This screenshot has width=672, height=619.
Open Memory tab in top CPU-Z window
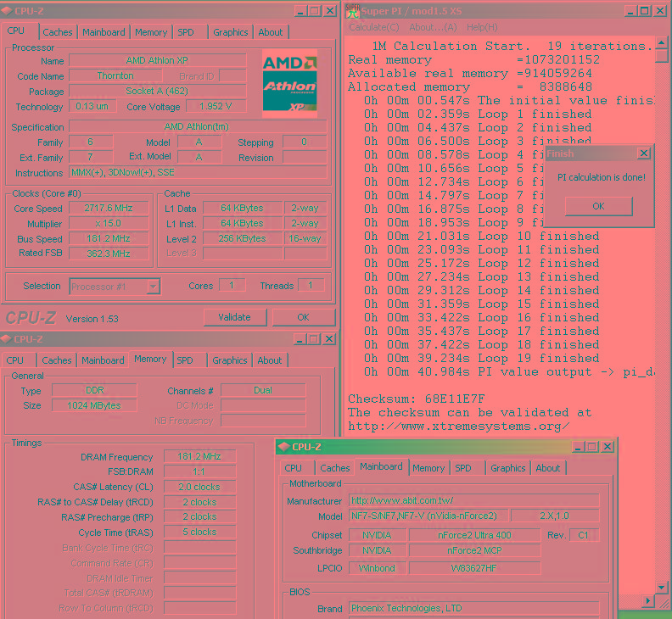coord(151,32)
